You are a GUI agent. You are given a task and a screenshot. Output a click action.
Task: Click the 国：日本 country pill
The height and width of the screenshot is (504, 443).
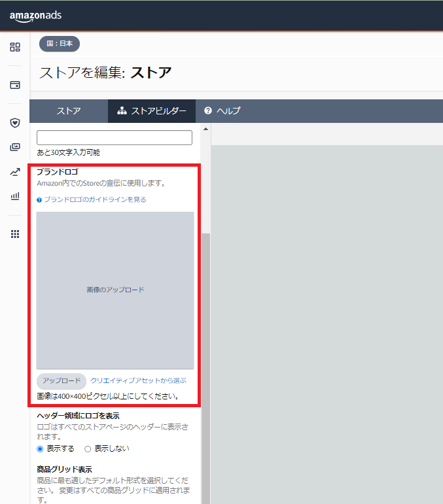tap(60, 44)
